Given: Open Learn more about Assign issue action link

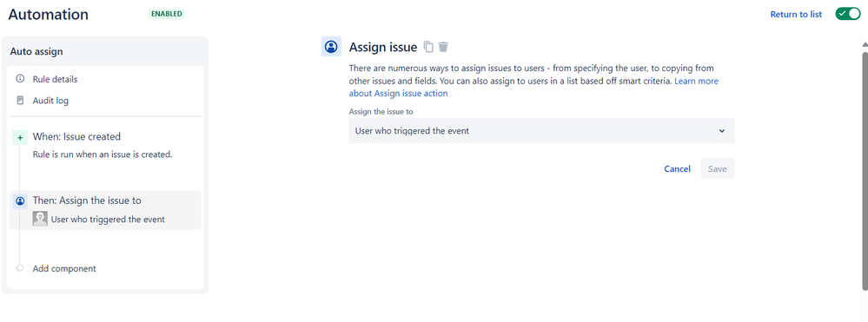Looking at the screenshot, I should pyautogui.click(x=533, y=88).
